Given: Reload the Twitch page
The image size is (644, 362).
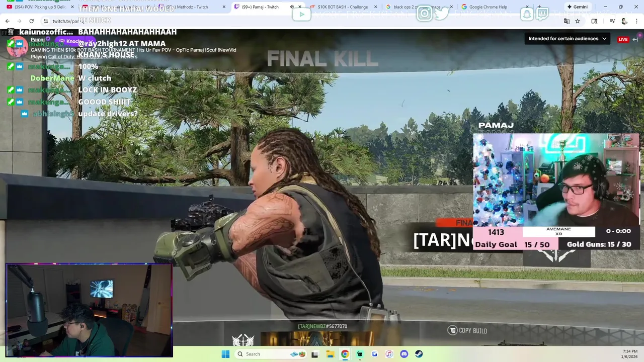Looking at the screenshot, I should coord(31,21).
